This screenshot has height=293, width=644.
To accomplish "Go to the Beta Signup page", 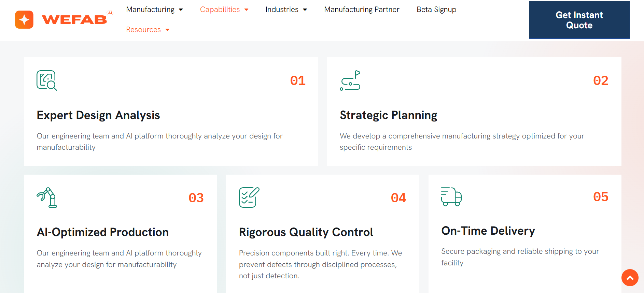I will (436, 10).
